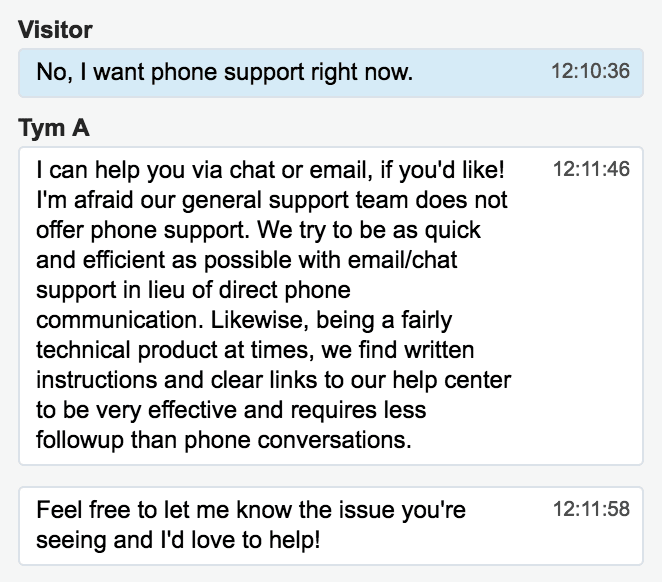This screenshot has height=582, width=662.
Task: Click the Tym A agent name
Action: [54, 128]
